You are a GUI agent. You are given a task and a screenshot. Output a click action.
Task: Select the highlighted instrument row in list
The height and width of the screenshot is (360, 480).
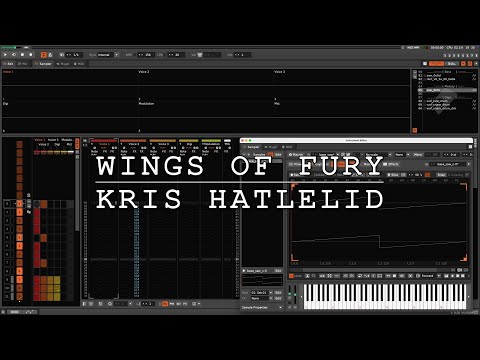448,90
